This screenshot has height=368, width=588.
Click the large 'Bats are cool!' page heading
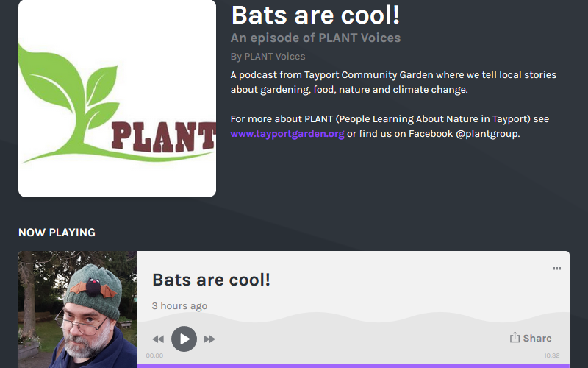[315, 15]
